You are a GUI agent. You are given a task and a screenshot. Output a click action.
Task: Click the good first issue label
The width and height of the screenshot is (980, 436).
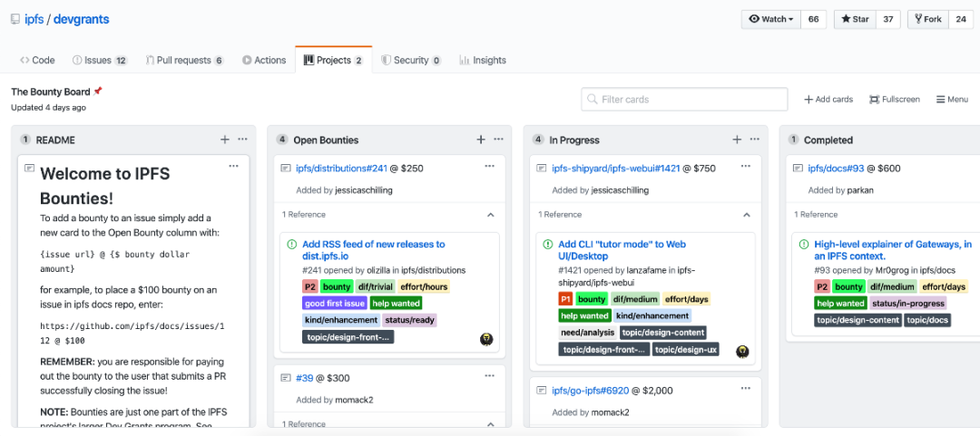coord(334,304)
